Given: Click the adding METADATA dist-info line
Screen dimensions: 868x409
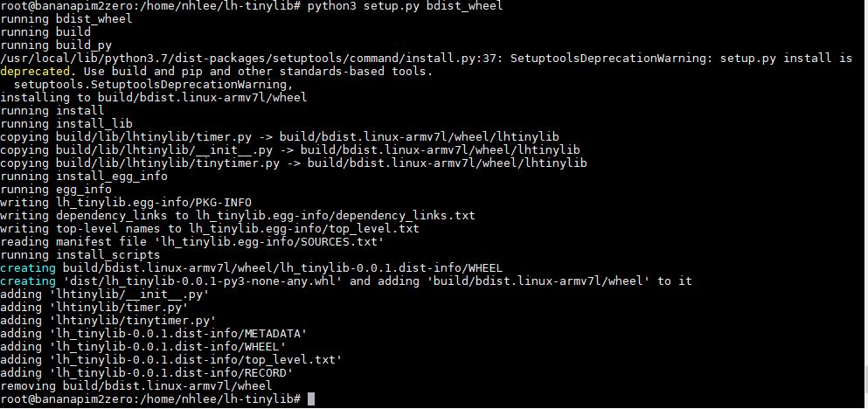Looking at the screenshot, I should pos(154,334).
